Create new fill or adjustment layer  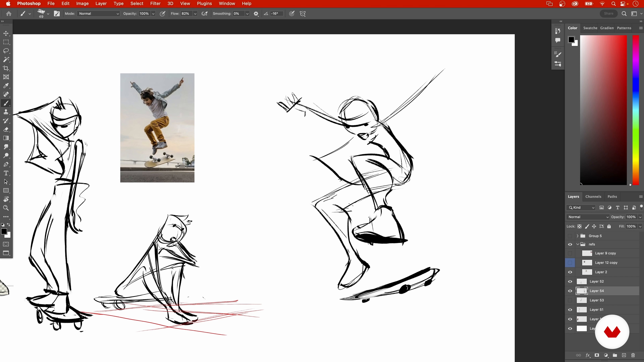(606, 355)
